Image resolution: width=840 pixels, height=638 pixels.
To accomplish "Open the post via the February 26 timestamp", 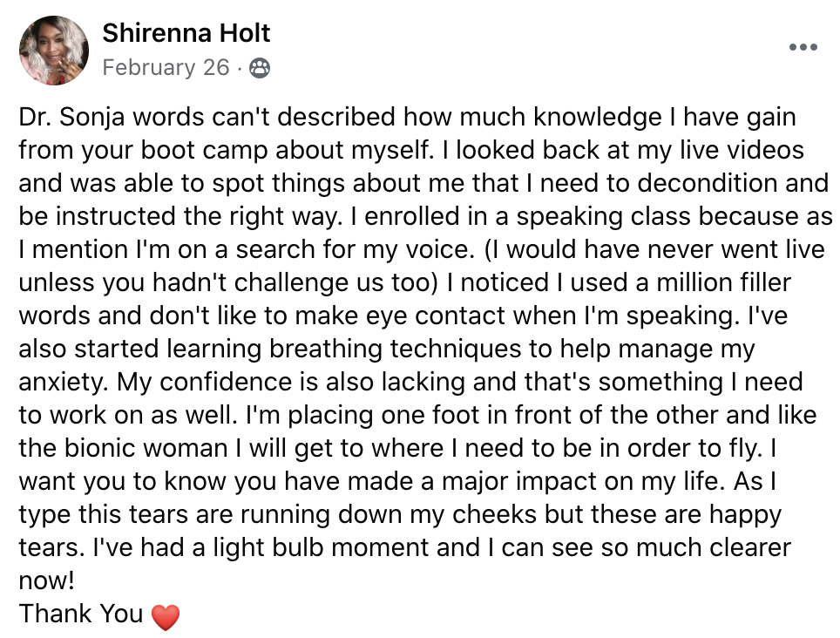I will coord(166,68).
